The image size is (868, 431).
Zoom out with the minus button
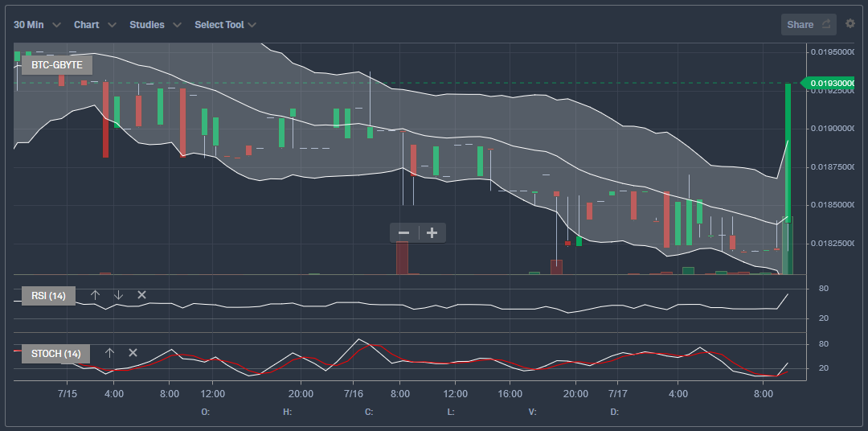click(404, 233)
